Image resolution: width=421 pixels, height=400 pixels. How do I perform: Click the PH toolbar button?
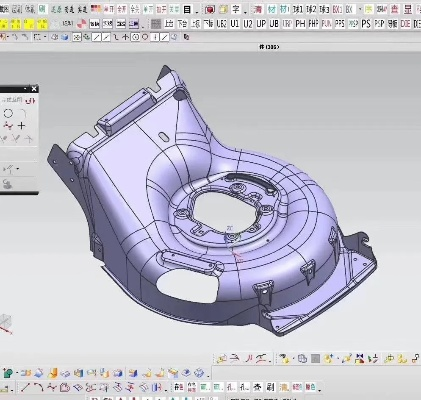300,24
